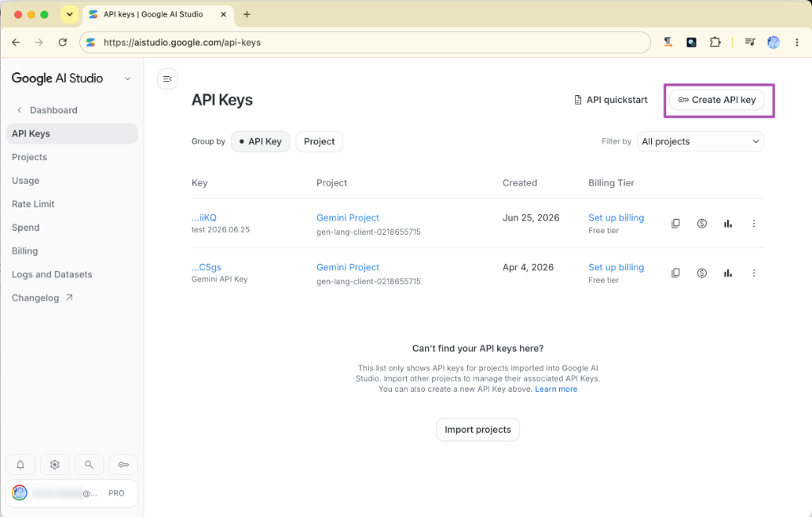812x517 pixels.
Task: Open Logs and Datasets in the sidebar
Action: 52,274
